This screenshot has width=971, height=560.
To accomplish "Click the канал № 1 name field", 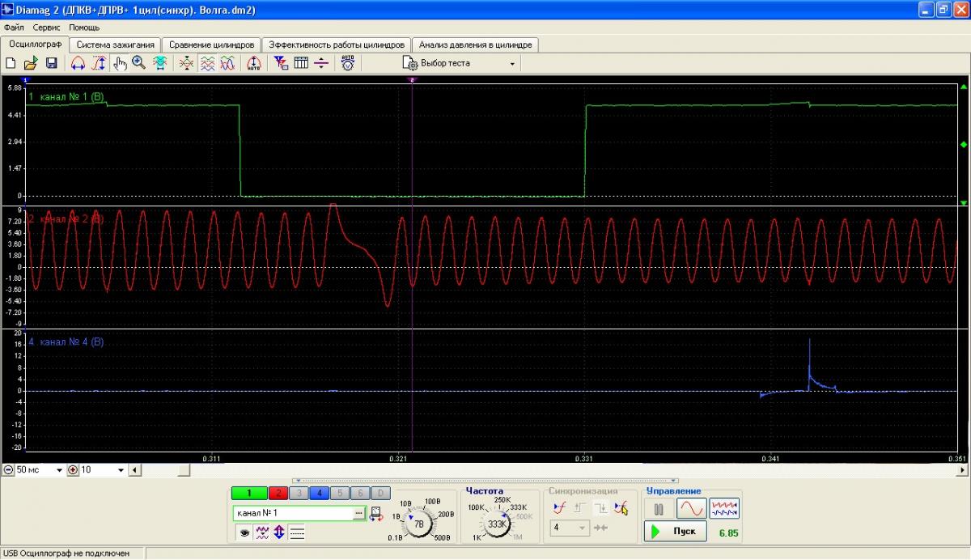I will (x=293, y=513).
